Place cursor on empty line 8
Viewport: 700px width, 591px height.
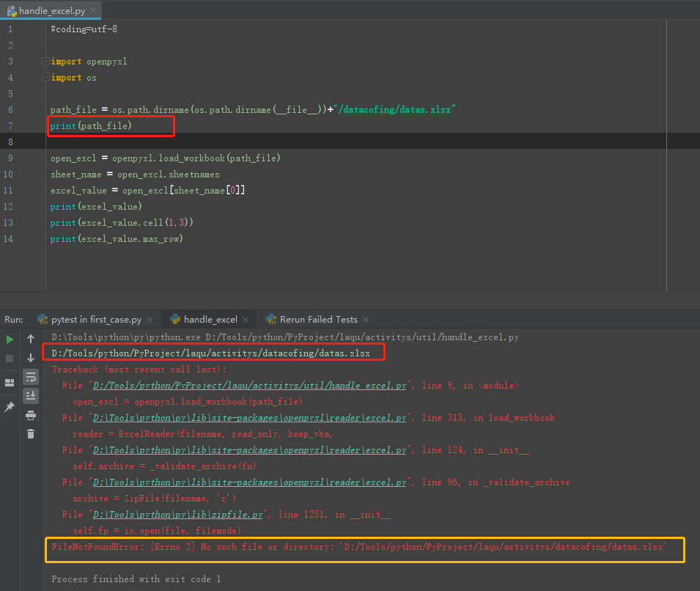tap(357, 142)
